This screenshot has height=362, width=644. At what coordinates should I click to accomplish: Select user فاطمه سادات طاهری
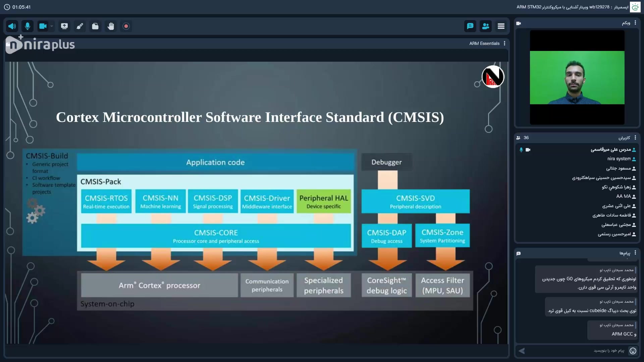(x=577, y=215)
